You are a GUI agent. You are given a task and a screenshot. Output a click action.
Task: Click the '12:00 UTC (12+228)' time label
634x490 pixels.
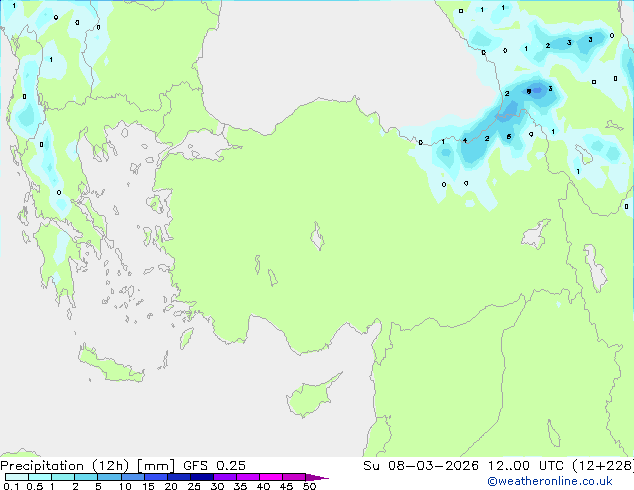tap(560, 466)
